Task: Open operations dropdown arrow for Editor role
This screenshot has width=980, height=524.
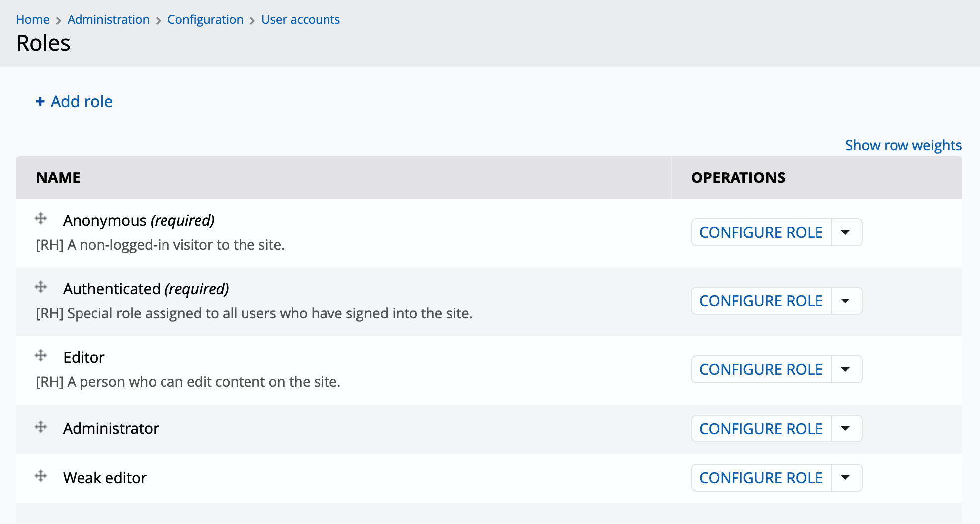Action: tap(846, 369)
